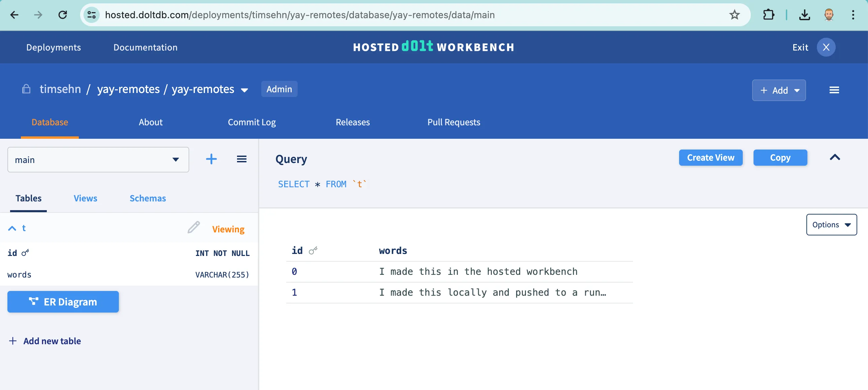The image size is (868, 390).
Task: Open the hamburger menu beside branch selector
Action: click(241, 159)
